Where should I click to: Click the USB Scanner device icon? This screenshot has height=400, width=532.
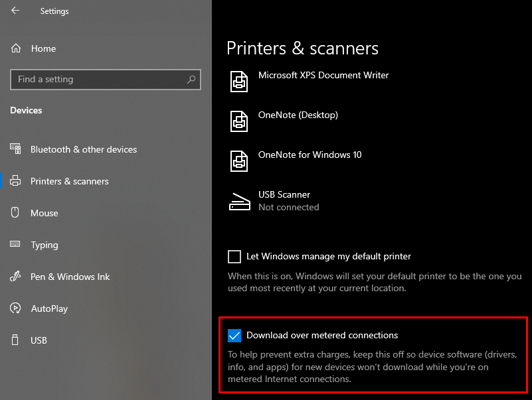click(240, 202)
